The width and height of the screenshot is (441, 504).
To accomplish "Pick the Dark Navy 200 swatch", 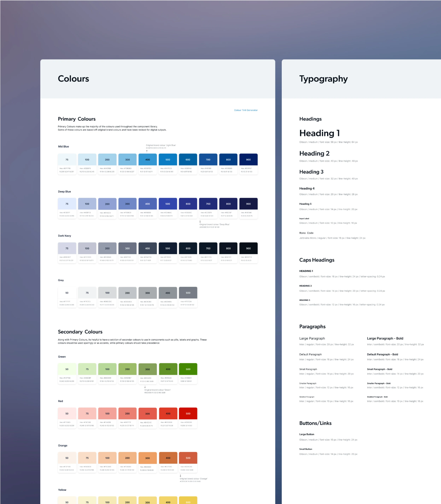I will point(107,253).
